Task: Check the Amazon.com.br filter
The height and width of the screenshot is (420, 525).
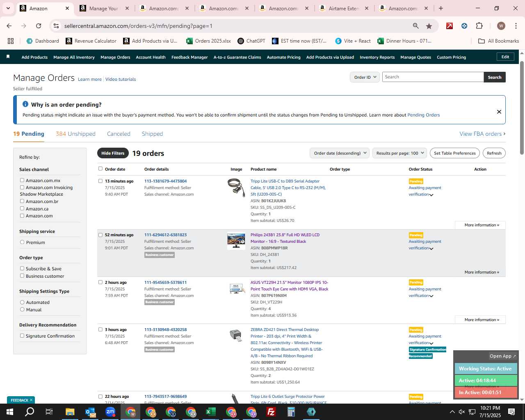Action: [22, 201]
